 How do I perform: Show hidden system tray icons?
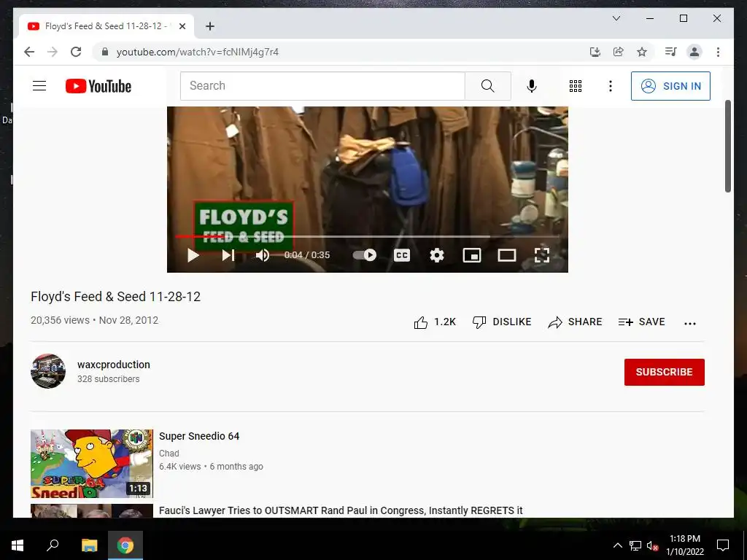(x=618, y=545)
